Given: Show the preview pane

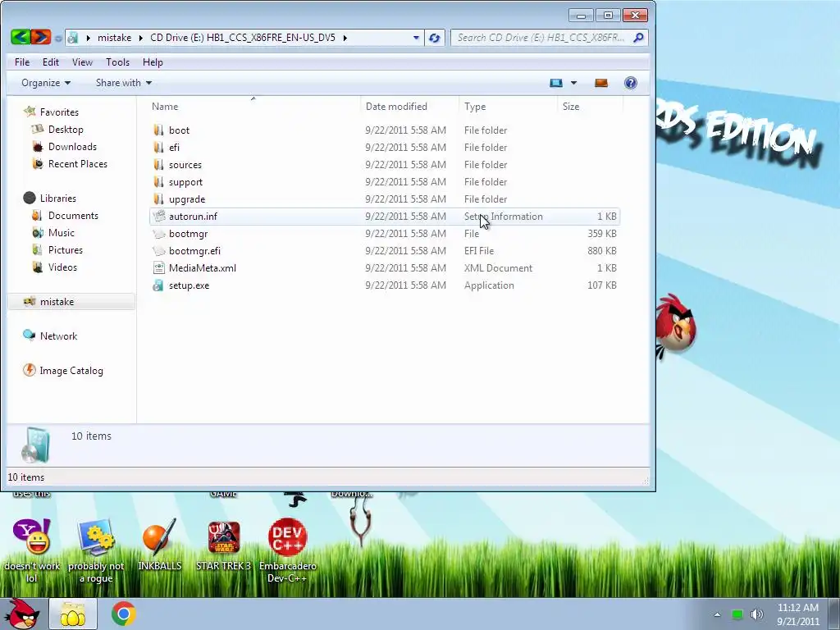Looking at the screenshot, I should (601, 83).
